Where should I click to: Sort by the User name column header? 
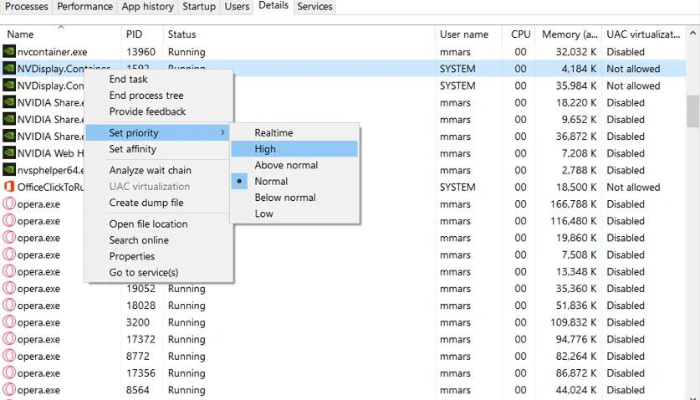[x=467, y=34]
